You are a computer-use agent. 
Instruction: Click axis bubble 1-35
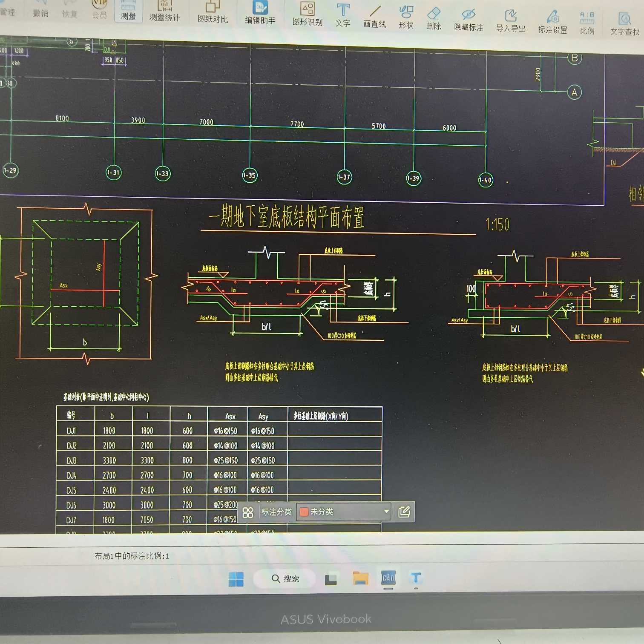(250, 175)
